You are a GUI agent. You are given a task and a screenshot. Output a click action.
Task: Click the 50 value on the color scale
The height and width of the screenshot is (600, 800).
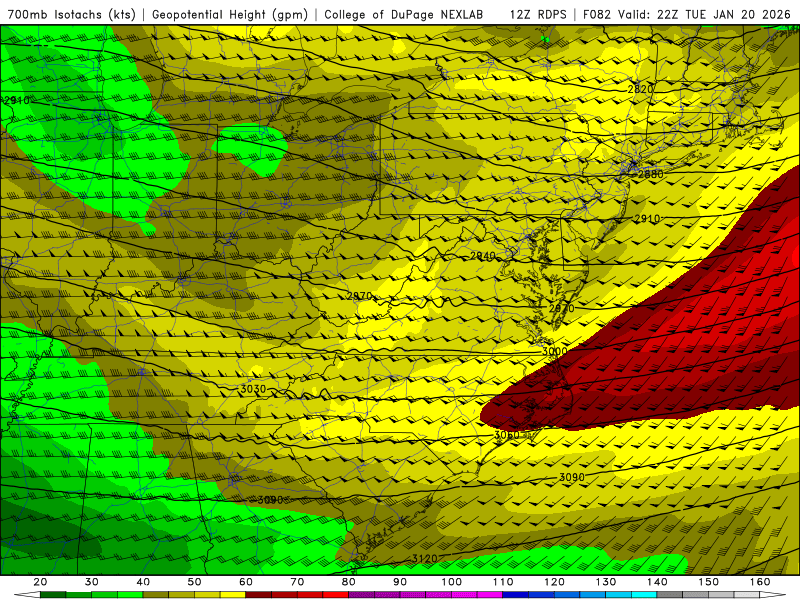tap(194, 582)
